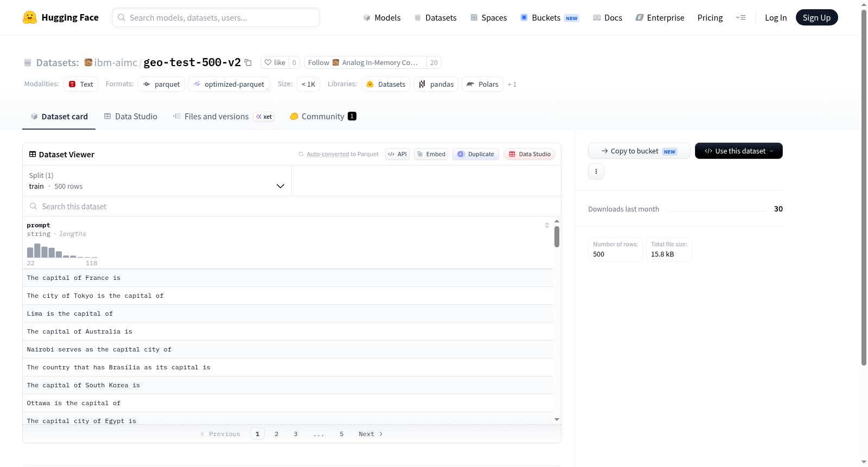Viewport: 868px width, 467px height.
Task: Copy dataset name with the copy icon
Action: 248,62
